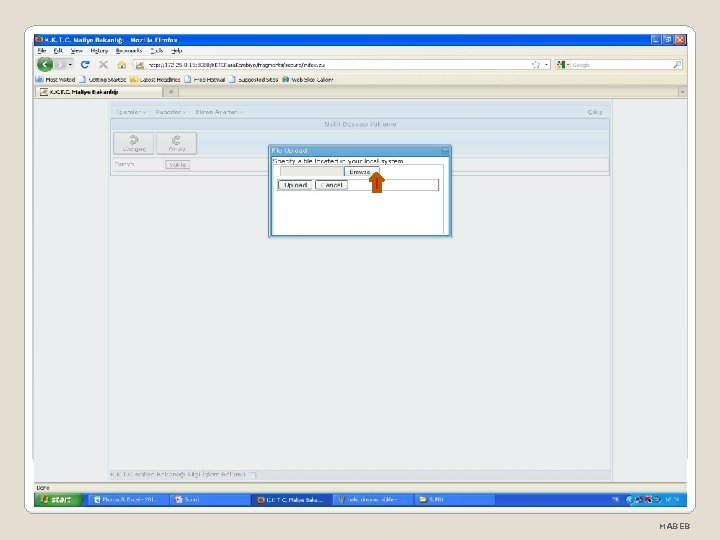This screenshot has height=540, width=720.
Task: Open the Free Hotmail bookmark
Action: [205, 79]
